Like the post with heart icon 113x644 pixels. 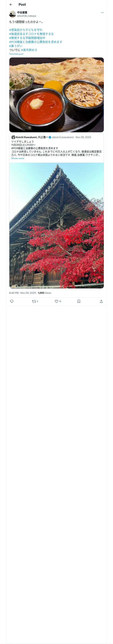(x=56, y=301)
